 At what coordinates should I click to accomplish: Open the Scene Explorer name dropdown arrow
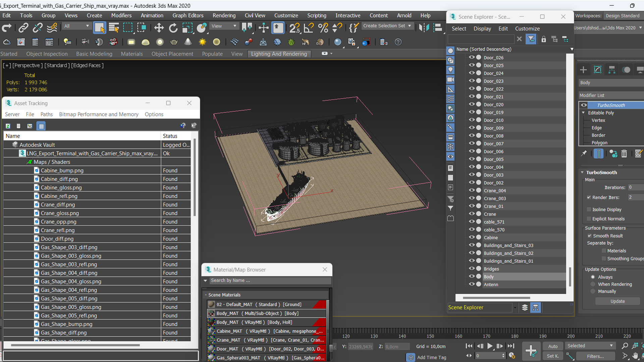coord(572,49)
